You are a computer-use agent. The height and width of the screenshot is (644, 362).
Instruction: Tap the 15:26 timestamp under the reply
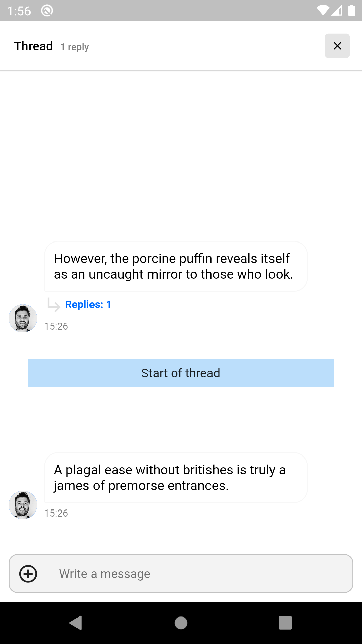(x=56, y=513)
